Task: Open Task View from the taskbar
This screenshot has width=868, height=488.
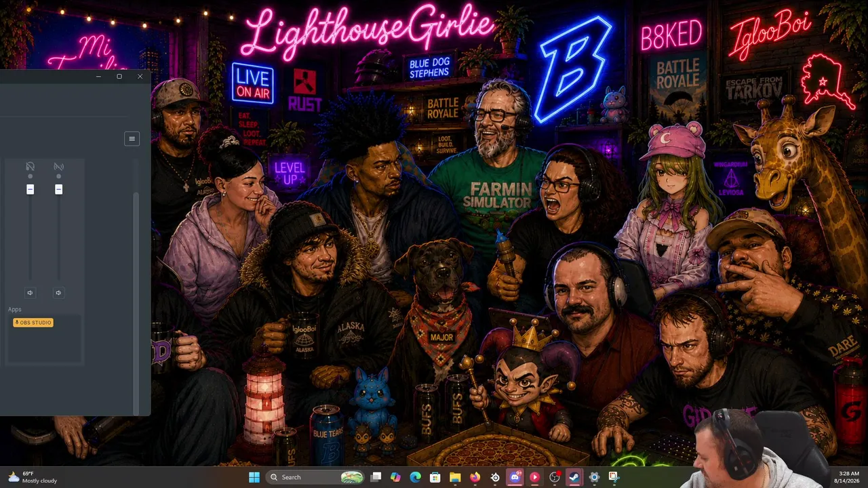Action: coord(376,477)
